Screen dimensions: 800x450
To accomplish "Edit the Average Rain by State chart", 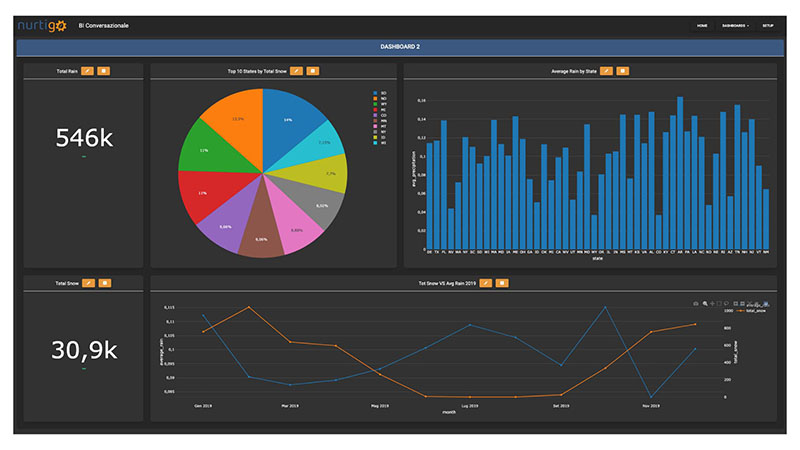I will coord(606,71).
